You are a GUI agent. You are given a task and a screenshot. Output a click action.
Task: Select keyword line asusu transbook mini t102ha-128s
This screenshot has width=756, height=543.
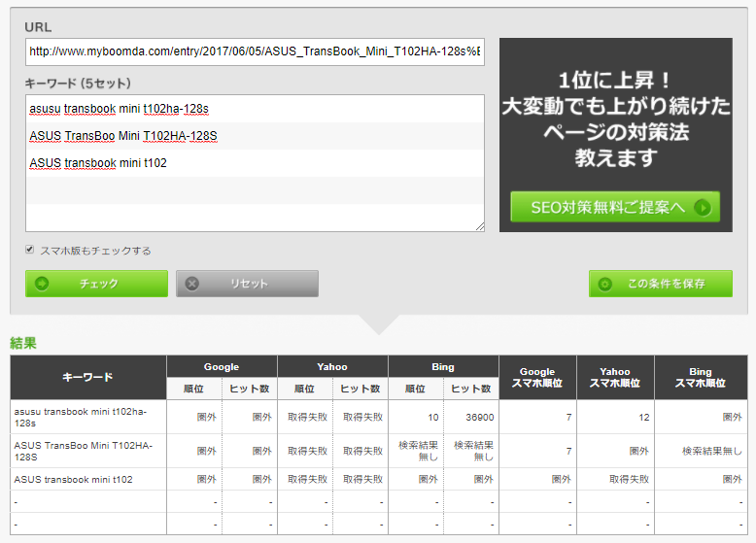pyautogui.click(x=120, y=109)
